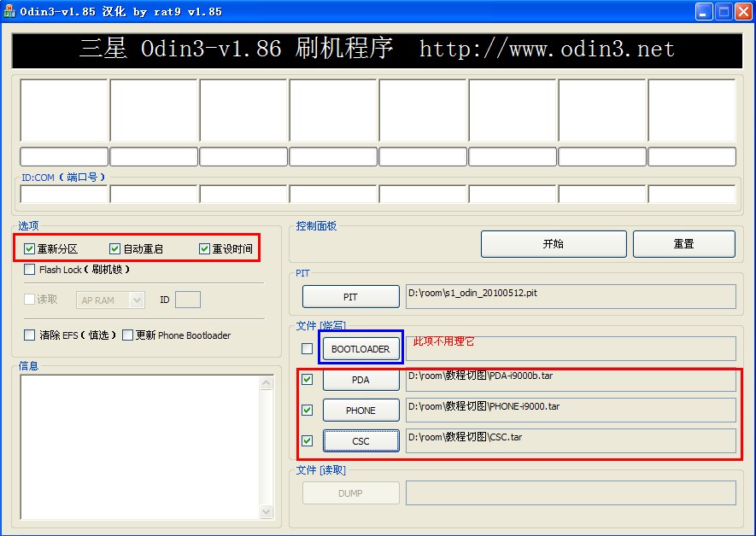Viewport: 756px width, 536px height.
Task: Click the disabled DUMP button
Action: pyautogui.click(x=350, y=493)
